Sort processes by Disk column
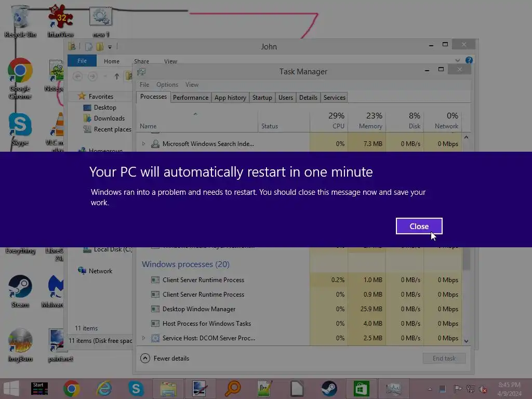Screen dimensions: 532x399 [405, 121]
